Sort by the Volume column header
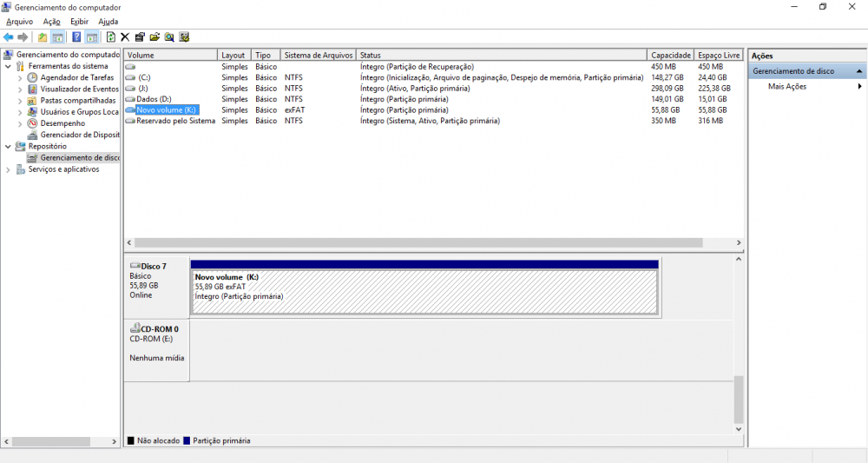This screenshot has height=463, width=868. tap(170, 55)
